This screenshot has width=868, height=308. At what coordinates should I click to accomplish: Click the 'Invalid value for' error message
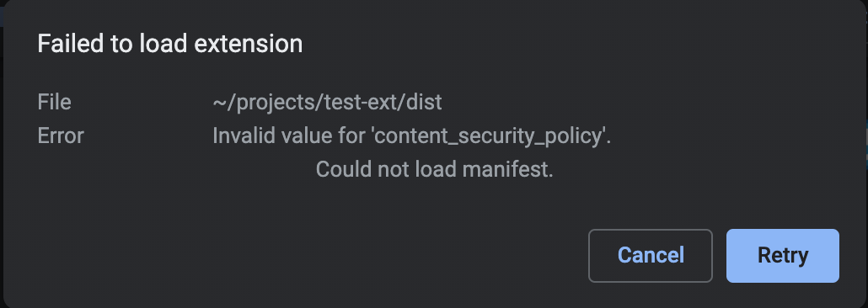(411, 136)
